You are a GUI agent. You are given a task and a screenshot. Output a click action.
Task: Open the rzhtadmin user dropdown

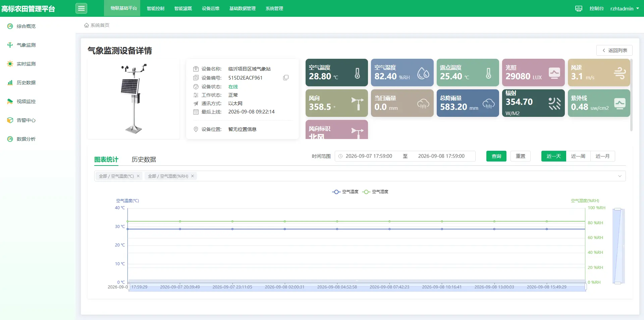[x=625, y=8]
